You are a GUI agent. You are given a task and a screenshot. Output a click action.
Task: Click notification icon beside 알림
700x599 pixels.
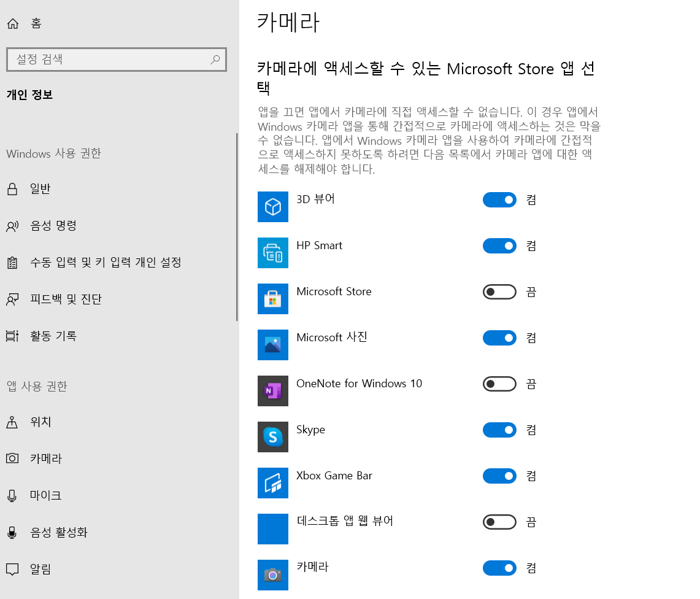[12, 569]
